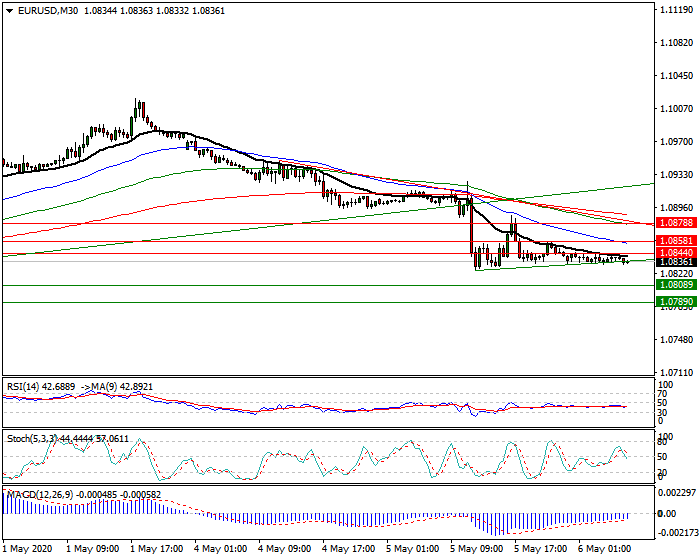Select time axis label '5 May 09:00'
The height and width of the screenshot is (560, 700).
(477, 548)
